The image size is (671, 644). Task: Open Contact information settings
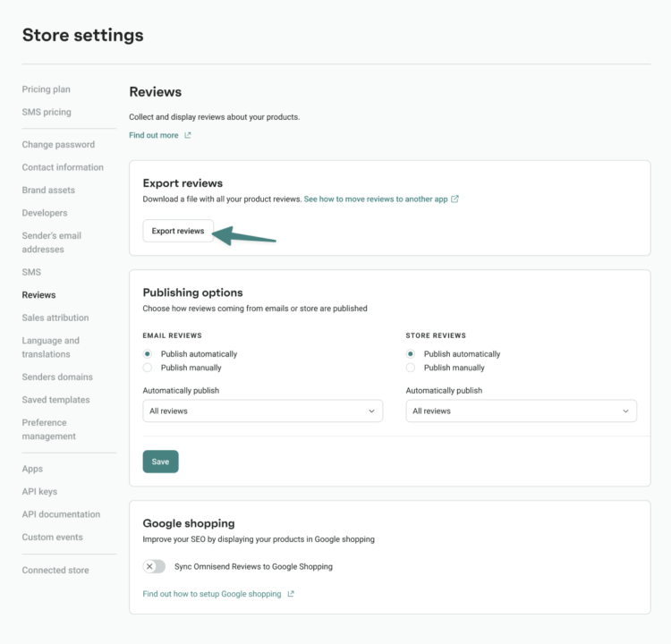tap(63, 167)
